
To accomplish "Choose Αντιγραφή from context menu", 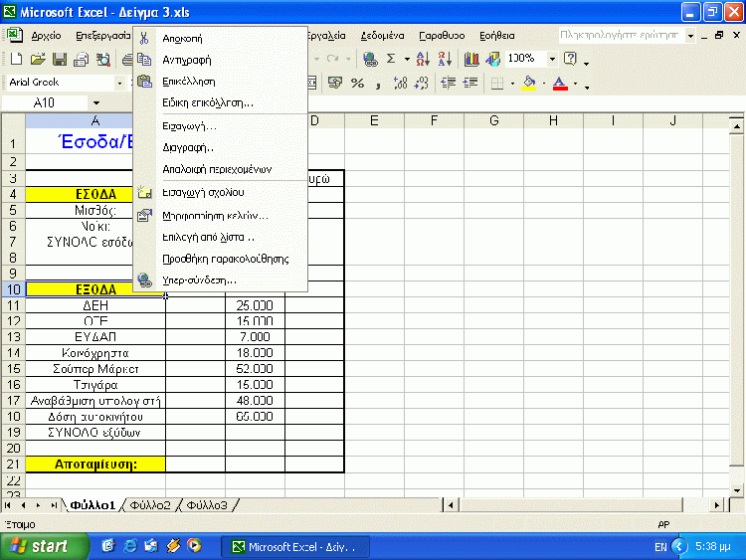I will (220, 60).
